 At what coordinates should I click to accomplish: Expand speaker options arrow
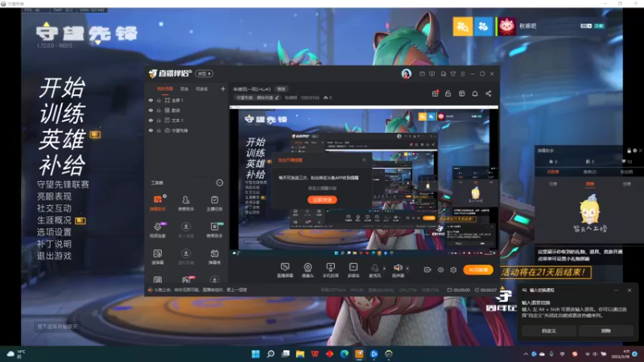407,269
